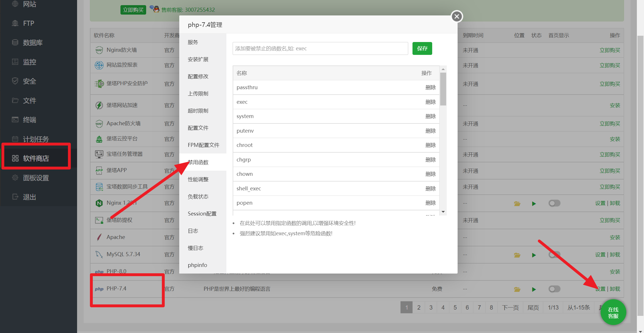The height and width of the screenshot is (333, 644).
Task: Click play icon in MySQL 5.7.34 row
Action: (x=534, y=255)
